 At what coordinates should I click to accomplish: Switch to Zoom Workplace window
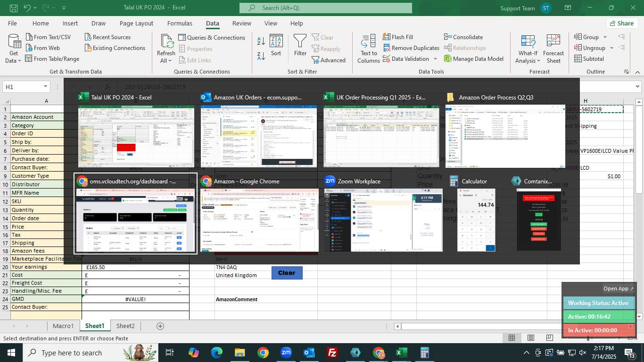383,220
